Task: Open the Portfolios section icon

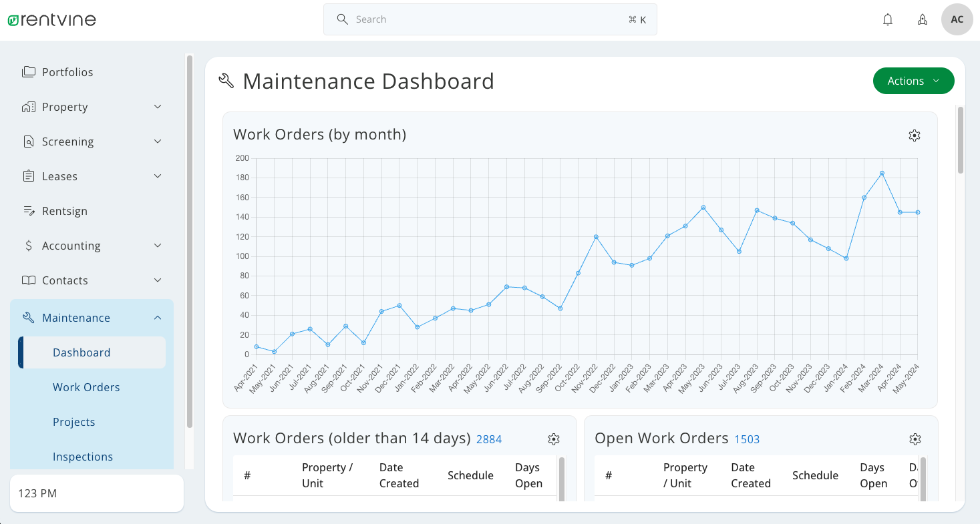Action: click(x=29, y=71)
